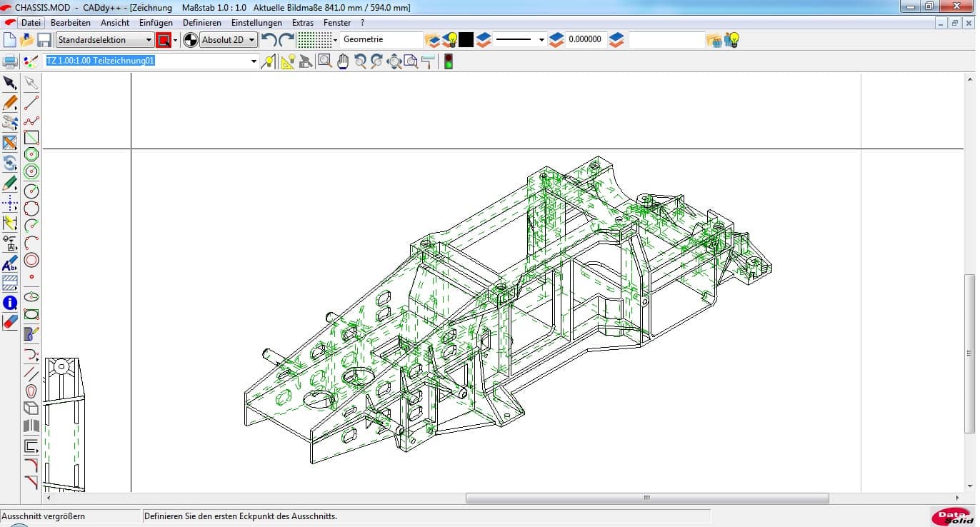Viewport: 980px width, 527px height.
Task: Click the save floppy disk icon
Action: coord(44,40)
